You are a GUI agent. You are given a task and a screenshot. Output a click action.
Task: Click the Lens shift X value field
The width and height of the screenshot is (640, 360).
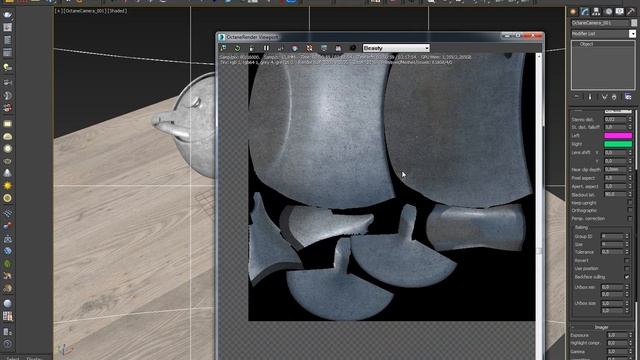click(x=615, y=152)
